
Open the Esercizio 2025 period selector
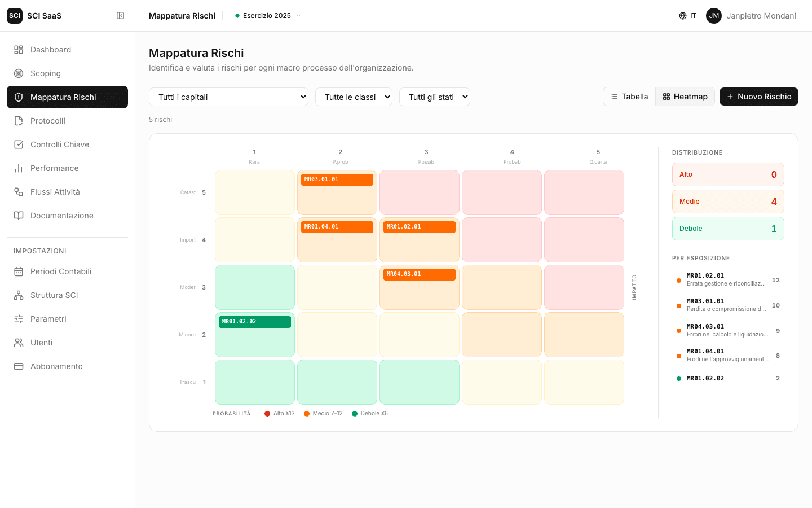[x=268, y=16]
